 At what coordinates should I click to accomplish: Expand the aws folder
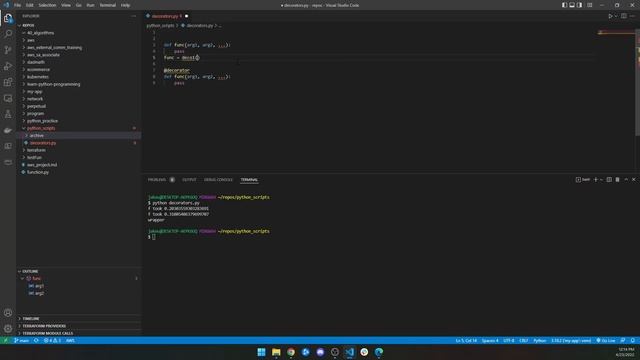31,40
